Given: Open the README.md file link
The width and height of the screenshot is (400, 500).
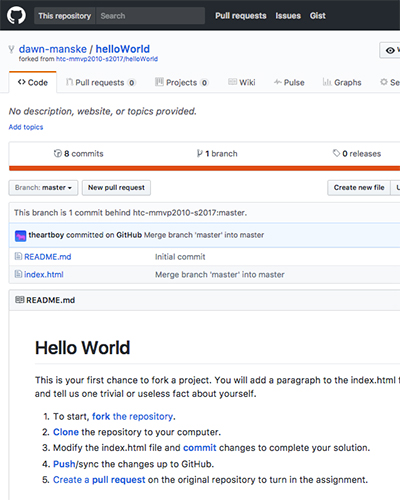Looking at the screenshot, I should (48, 257).
